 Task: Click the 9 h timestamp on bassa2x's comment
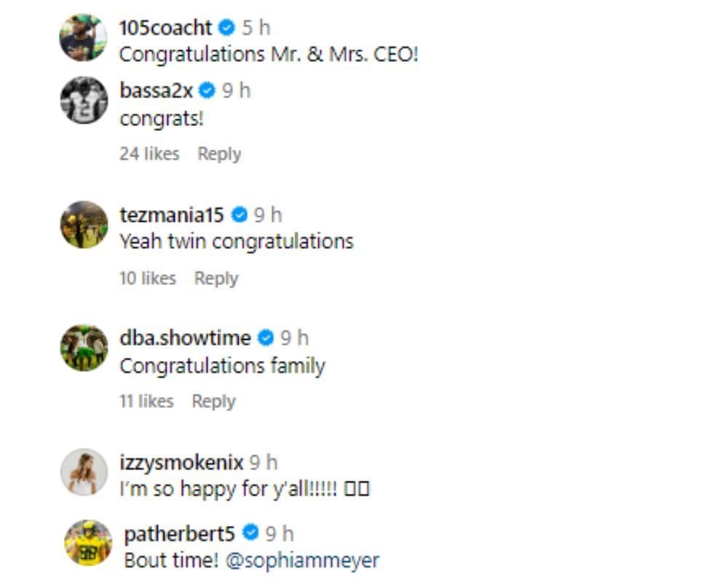click(235, 91)
